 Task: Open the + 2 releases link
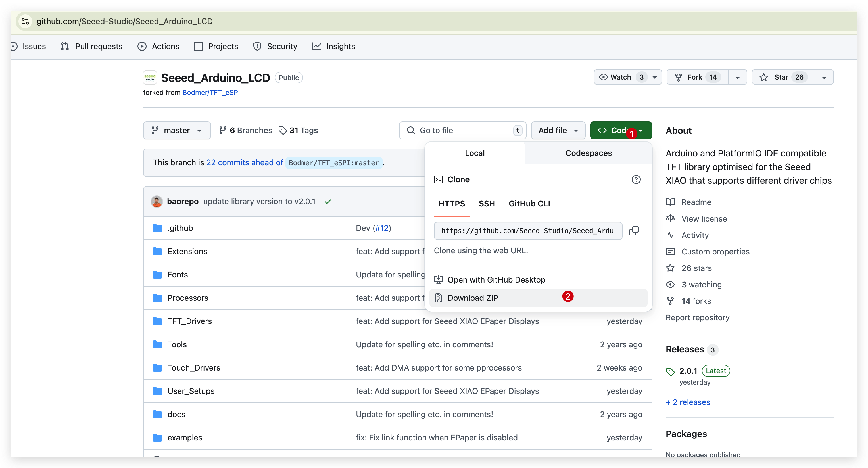click(688, 402)
